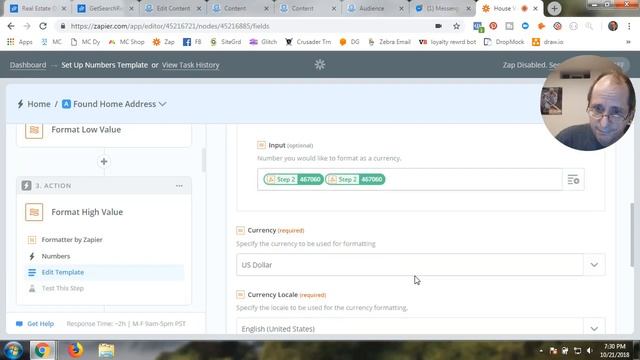Open Firefox from the taskbar

[x=75, y=350]
